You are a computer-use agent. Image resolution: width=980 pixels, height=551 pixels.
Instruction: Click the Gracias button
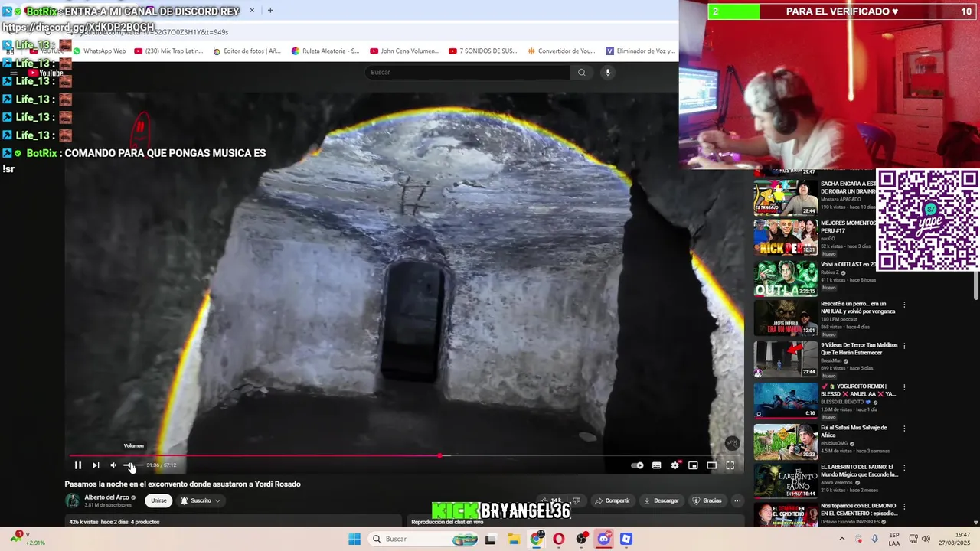point(707,500)
